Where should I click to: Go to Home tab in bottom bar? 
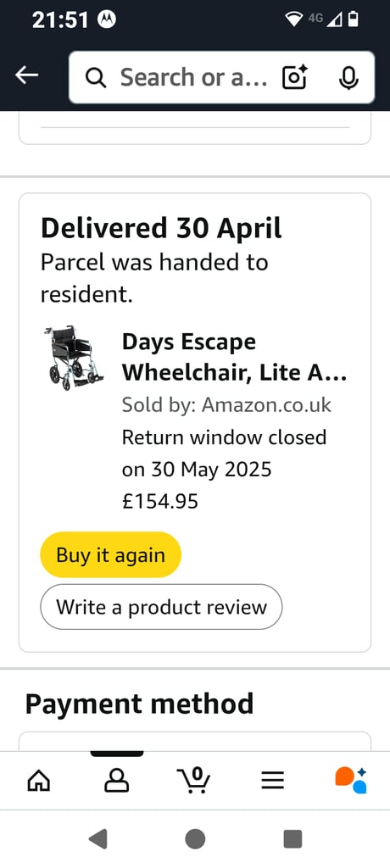[x=39, y=781]
